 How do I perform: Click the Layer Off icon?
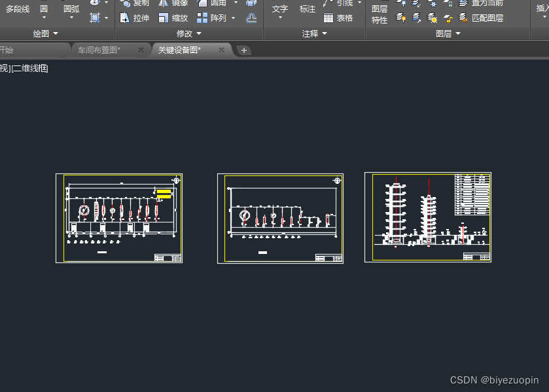[401, 3]
